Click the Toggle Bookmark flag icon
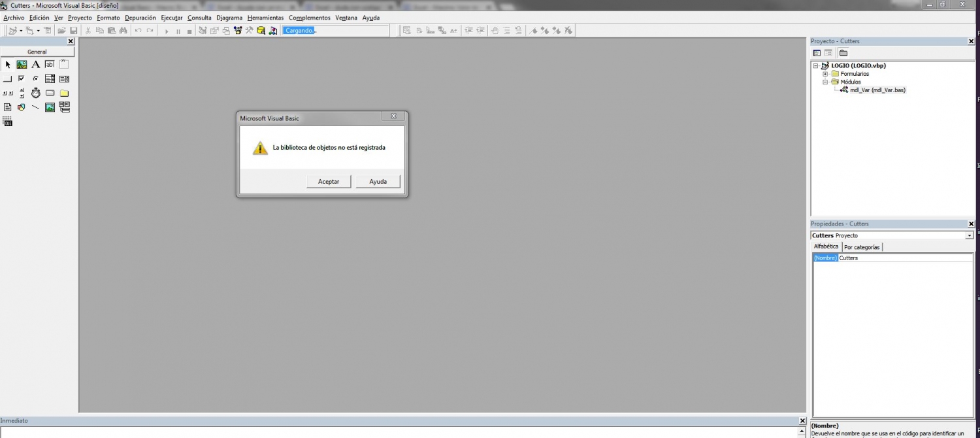 [x=533, y=31]
